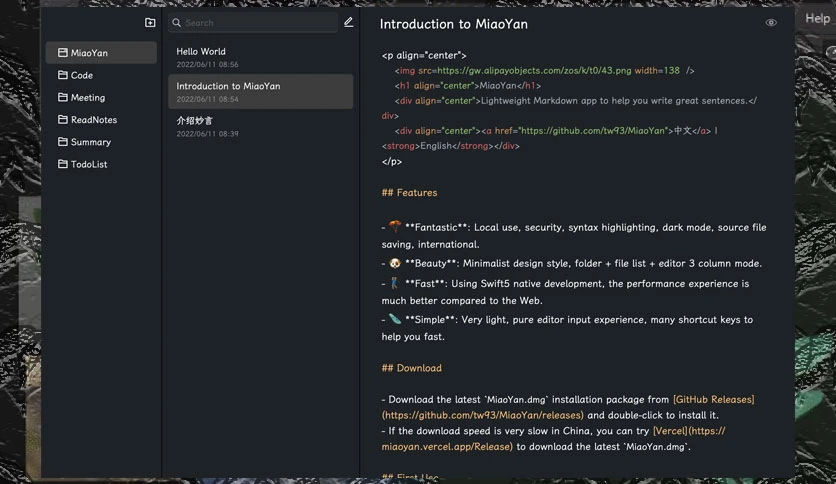Click the 2022/06/11 08:39 date

(207, 134)
